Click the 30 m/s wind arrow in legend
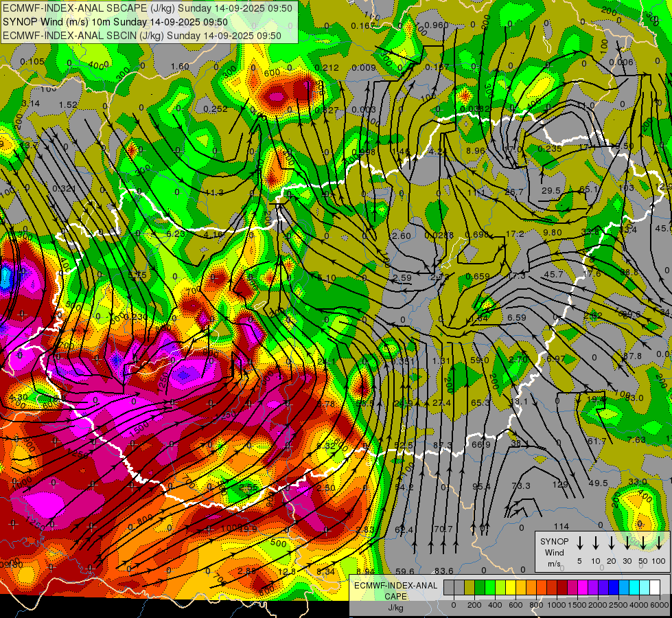672x618 pixels. point(627,542)
